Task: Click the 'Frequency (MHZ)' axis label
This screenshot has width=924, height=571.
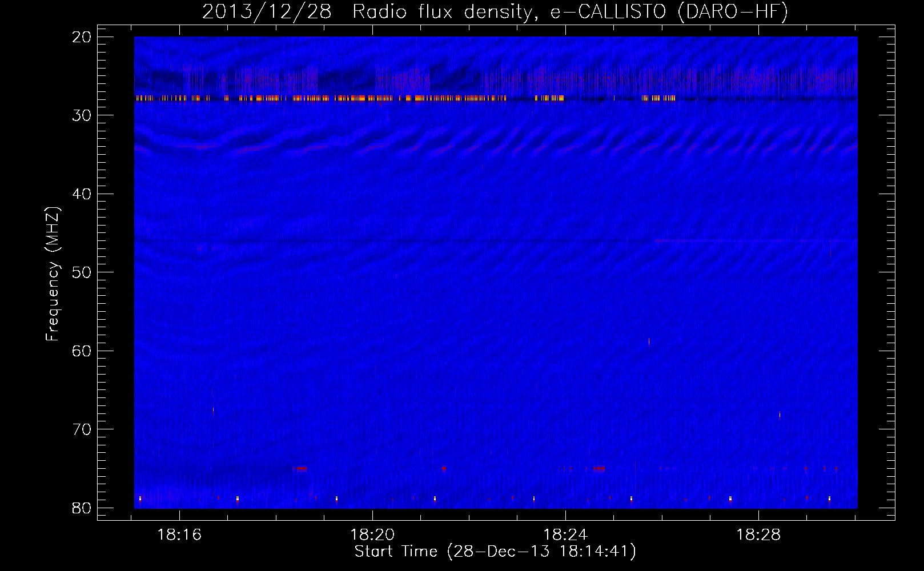Action: pyautogui.click(x=53, y=274)
